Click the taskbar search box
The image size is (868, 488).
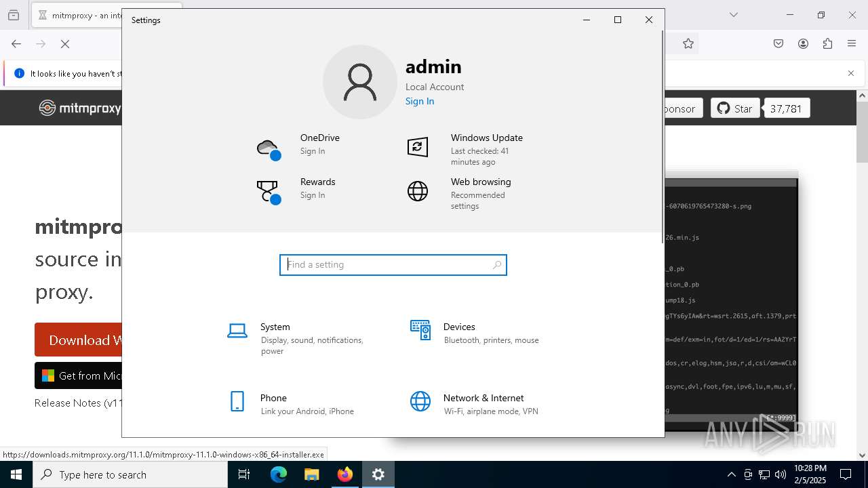click(x=130, y=474)
